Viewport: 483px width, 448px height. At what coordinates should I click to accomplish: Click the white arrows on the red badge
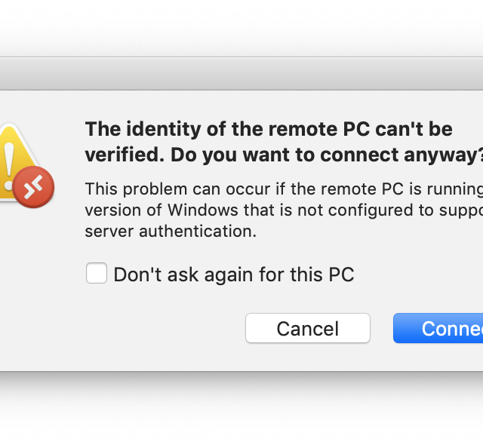[x=34, y=187]
